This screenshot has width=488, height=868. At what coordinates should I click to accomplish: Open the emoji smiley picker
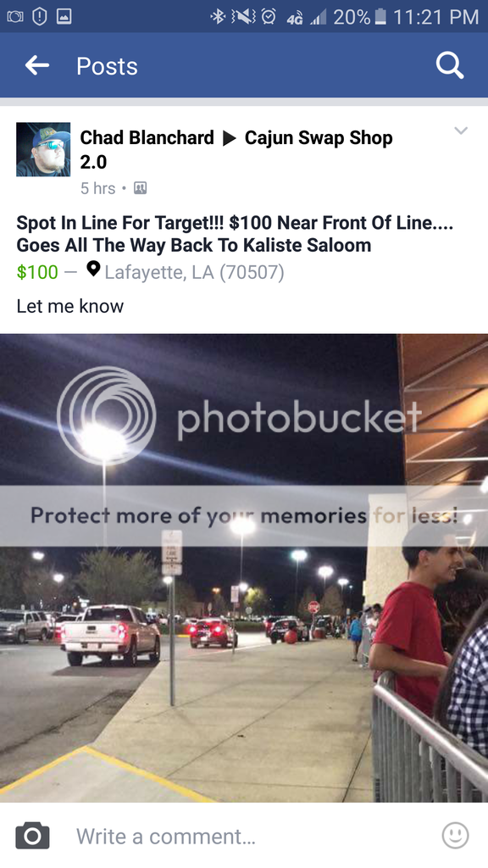(x=455, y=835)
